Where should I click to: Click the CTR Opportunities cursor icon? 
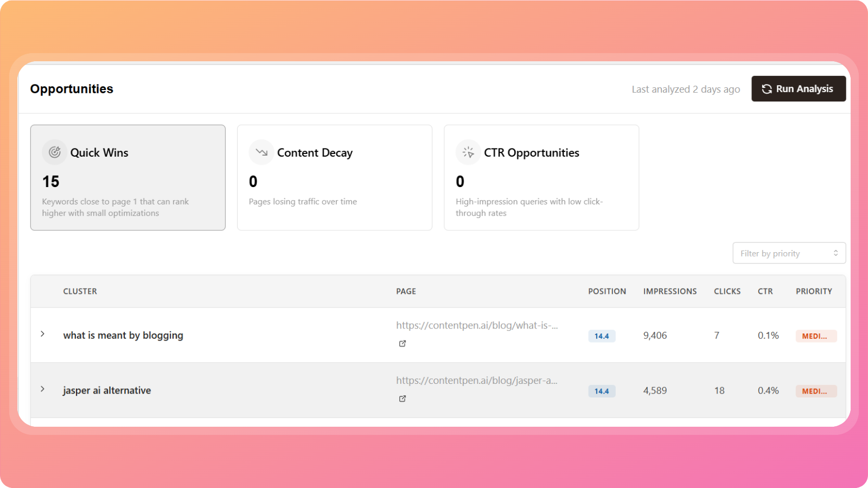coord(468,152)
